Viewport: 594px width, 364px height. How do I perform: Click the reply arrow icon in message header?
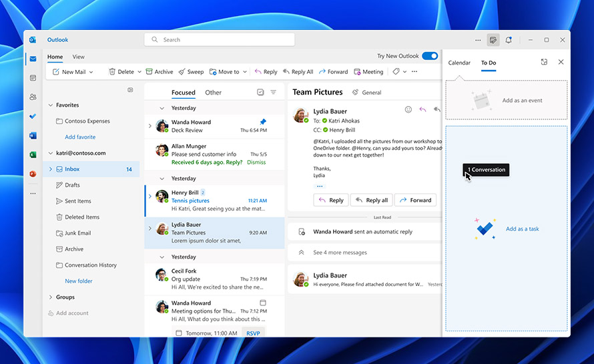[x=422, y=110]
